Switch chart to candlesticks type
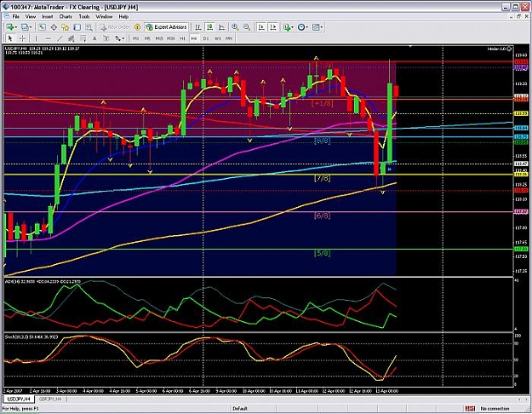The height and width of the screenshot is (414, 532). 209,27
